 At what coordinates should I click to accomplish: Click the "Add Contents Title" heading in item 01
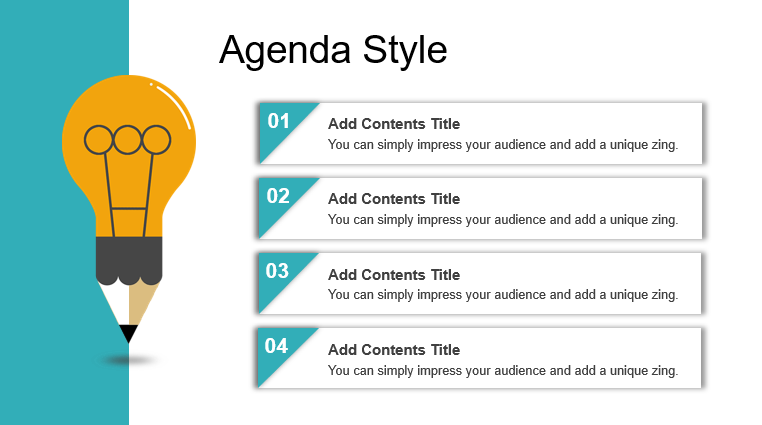pos(394,124)
